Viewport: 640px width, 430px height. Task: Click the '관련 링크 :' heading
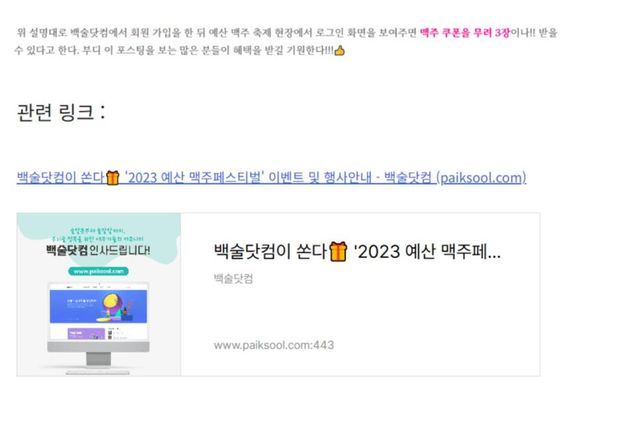coord(61,112)
